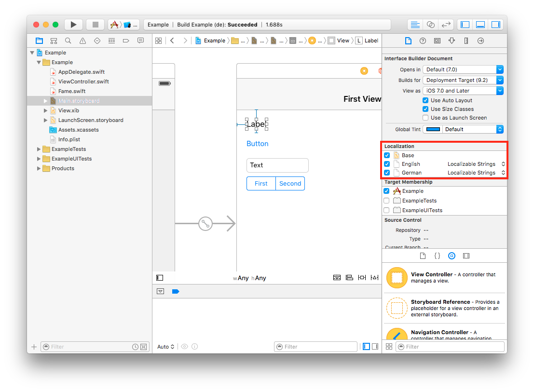This screenshot has width=534, height=392.
Task: Show the file template library
Action: point(423,256)
